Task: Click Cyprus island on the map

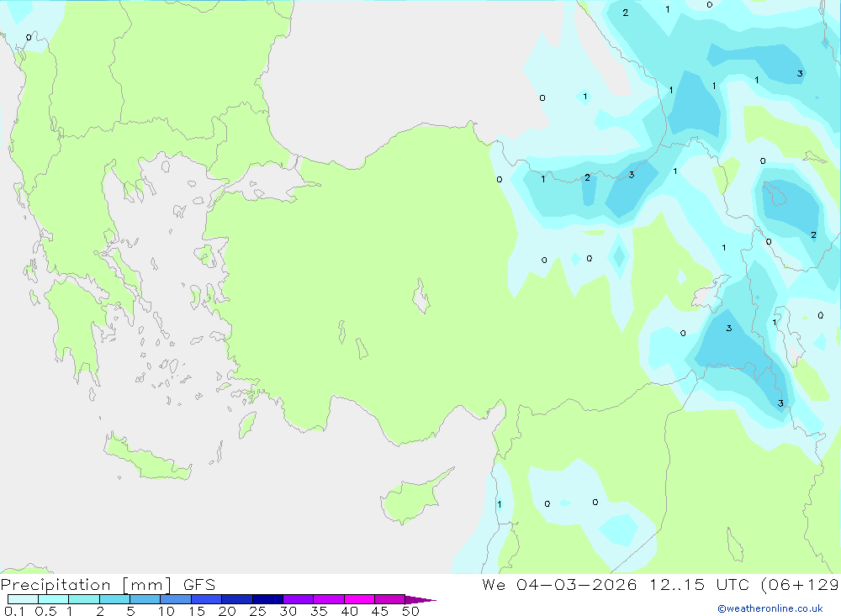Action: [413, 498]
